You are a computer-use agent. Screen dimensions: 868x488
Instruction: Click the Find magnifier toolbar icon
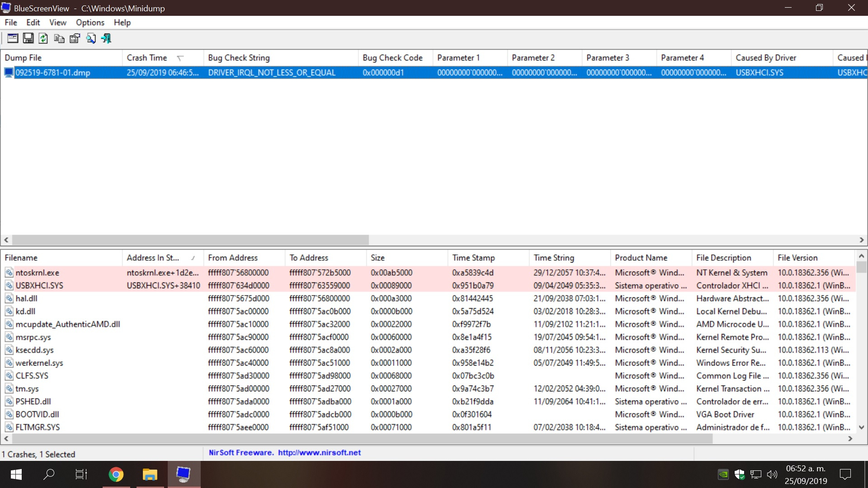pos(90,38)
